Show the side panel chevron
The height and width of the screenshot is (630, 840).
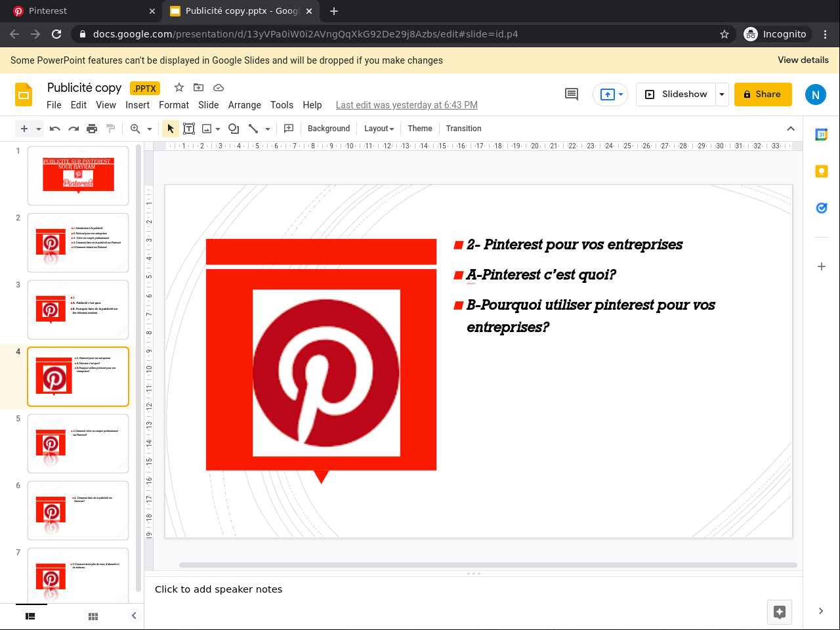tap(821, 611)
